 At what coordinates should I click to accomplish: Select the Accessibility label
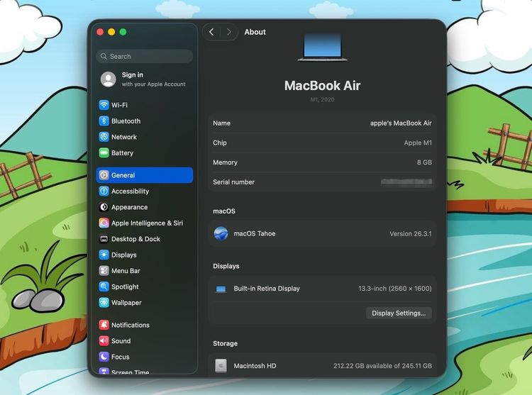(131, 191)
